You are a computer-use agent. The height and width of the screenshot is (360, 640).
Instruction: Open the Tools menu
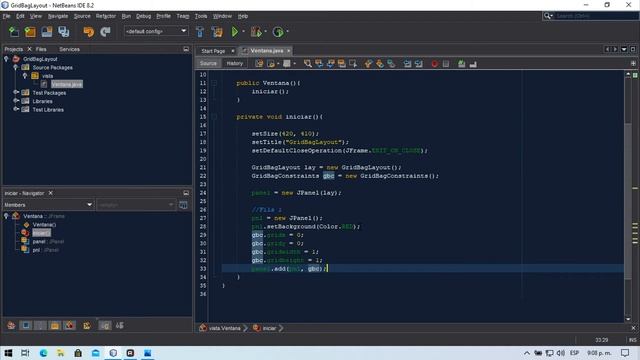tap(201, 16)
